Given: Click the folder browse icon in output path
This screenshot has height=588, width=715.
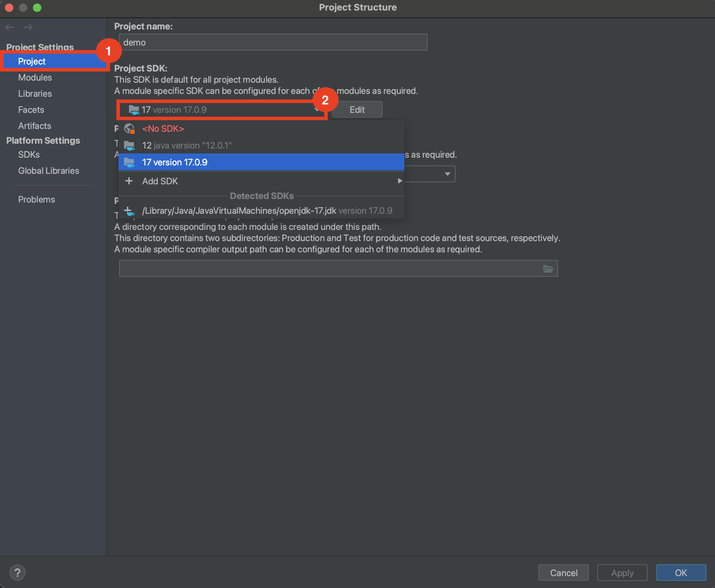Looking at the screenshot, I should 548,269.
